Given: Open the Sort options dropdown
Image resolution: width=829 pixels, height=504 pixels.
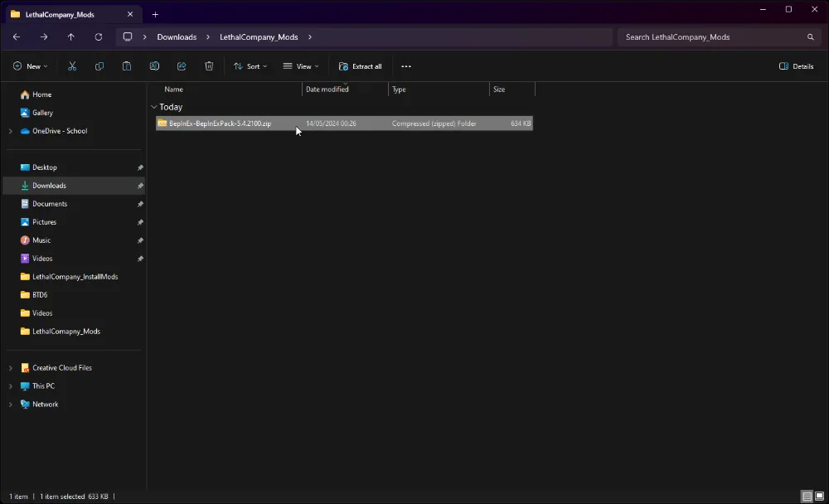Looking at the screenshot, I should [250, 66].
